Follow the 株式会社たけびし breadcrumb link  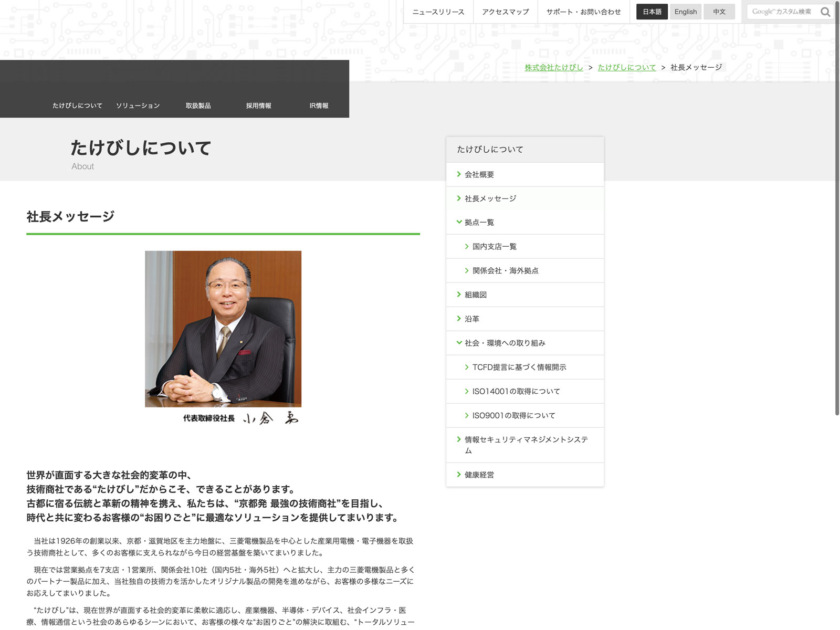(553, 67)
